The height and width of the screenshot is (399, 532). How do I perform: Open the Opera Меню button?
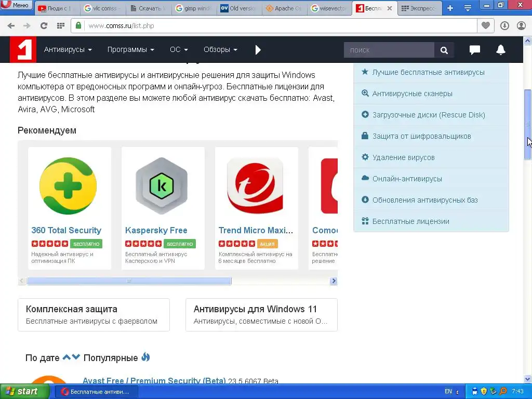click(x=16, y=5)
